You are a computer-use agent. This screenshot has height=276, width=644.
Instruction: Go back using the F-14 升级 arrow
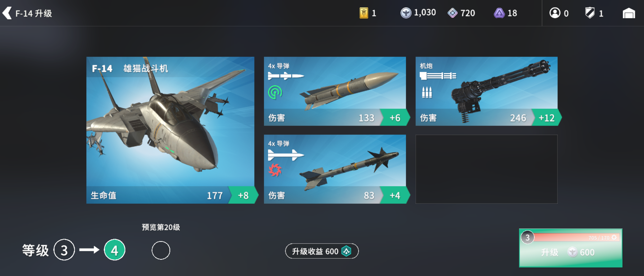point(7,13)
